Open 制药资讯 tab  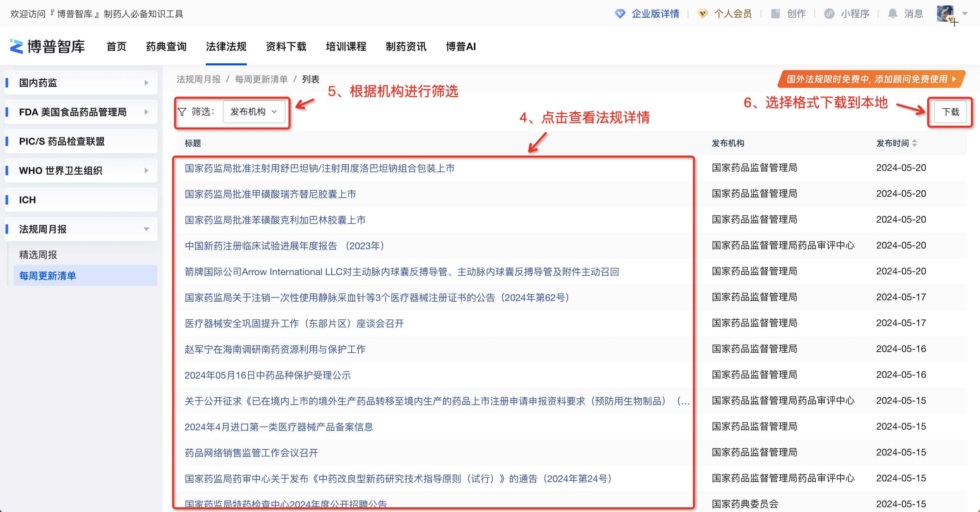click(x=406, y=46)
